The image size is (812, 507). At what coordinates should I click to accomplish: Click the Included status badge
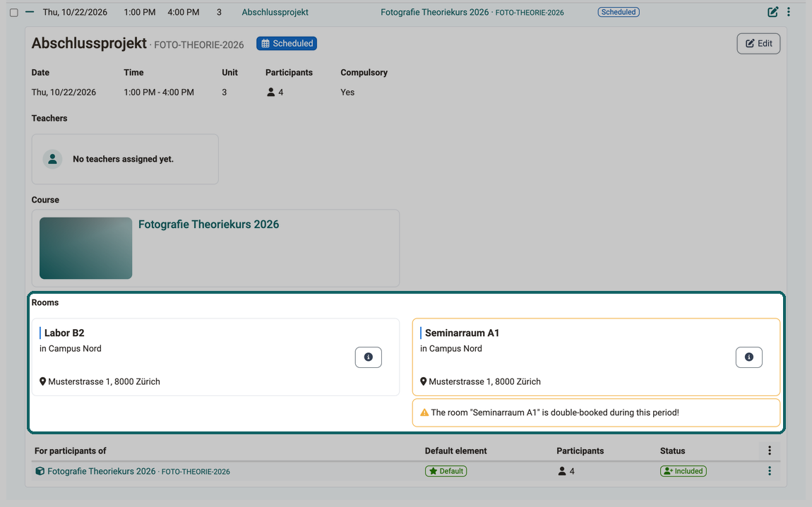click(x=683, y=471)
